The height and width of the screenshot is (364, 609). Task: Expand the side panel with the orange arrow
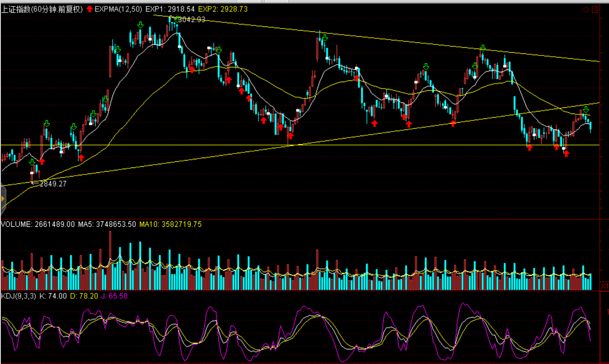3,199
